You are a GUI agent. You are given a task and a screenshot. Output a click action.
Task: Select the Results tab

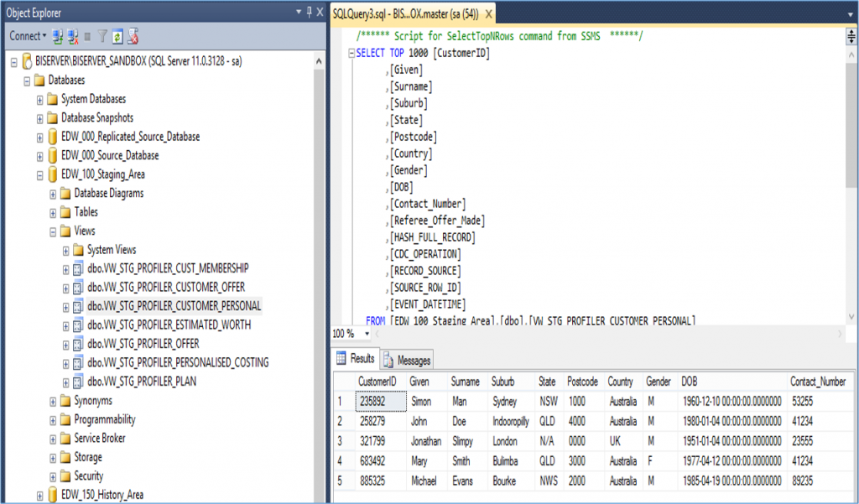356,359
